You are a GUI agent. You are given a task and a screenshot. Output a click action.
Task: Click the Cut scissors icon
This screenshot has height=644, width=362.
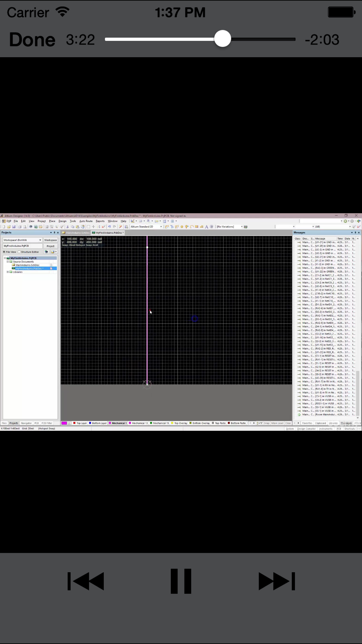[67, 227]
